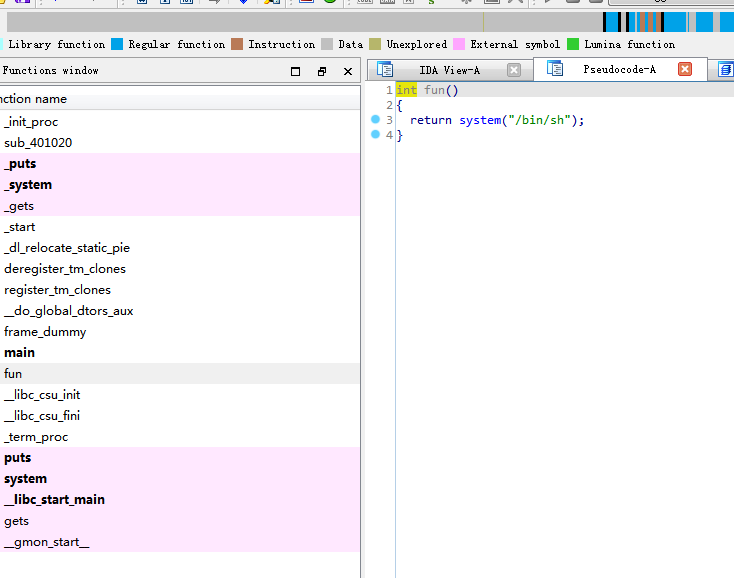Click the Lumina function legend label
The height and width of the screenshot is (578, 734).
click(630, 44)
